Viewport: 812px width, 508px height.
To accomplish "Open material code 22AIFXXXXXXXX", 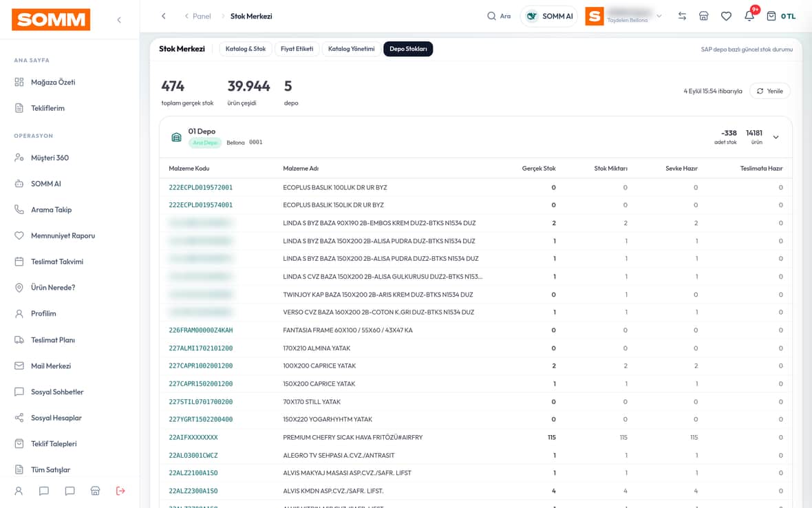I will click(193, 438).
